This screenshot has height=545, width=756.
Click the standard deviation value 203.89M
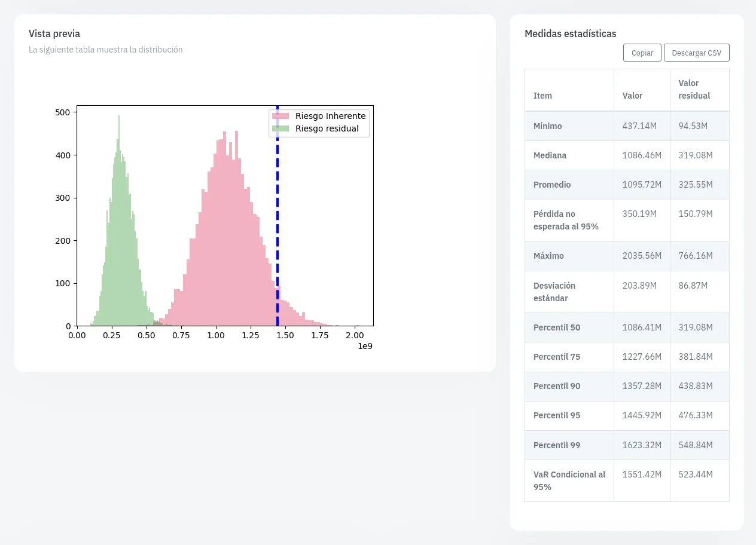[639, 286]
